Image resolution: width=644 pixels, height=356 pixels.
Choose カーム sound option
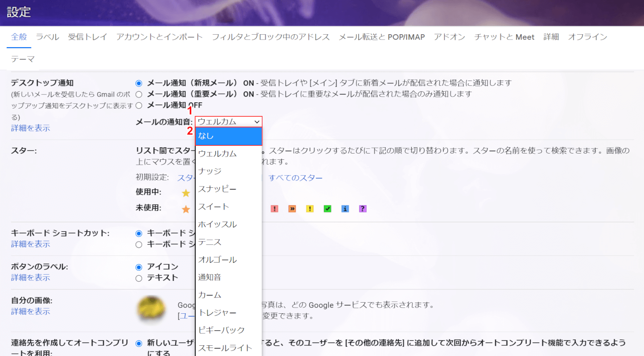click(229, 295)
